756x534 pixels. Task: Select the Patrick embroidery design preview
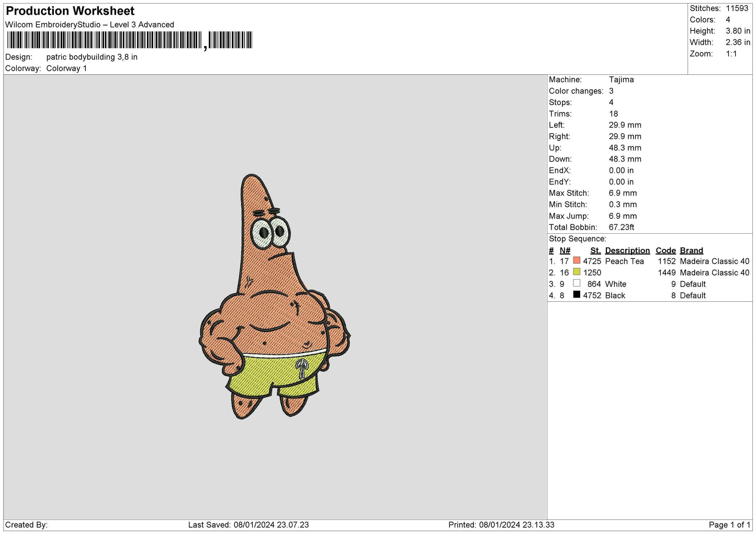tap(275, 297)
